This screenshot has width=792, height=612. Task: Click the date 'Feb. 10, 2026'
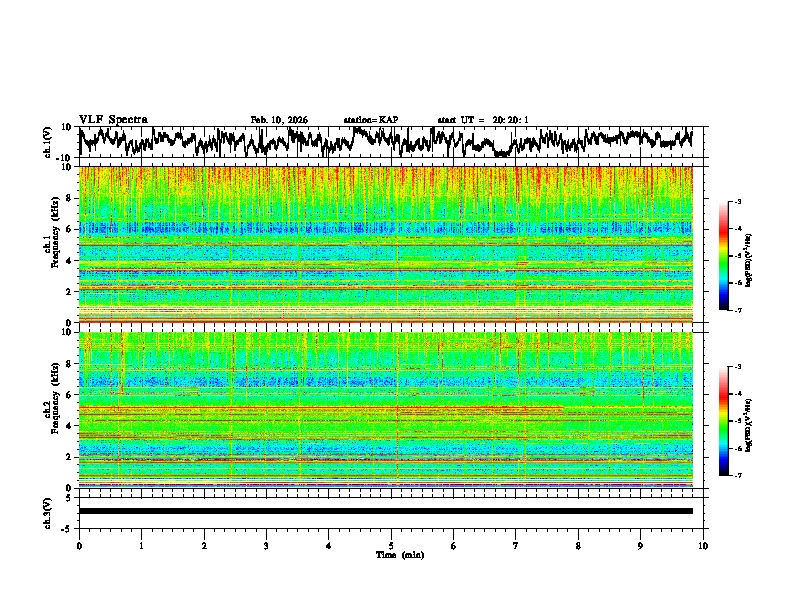pyautogui.click(x=279, y=120)
